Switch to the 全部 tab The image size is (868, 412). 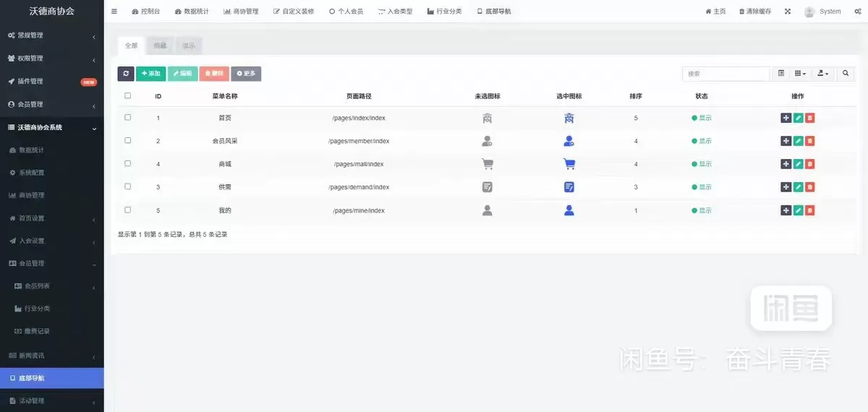131,46
